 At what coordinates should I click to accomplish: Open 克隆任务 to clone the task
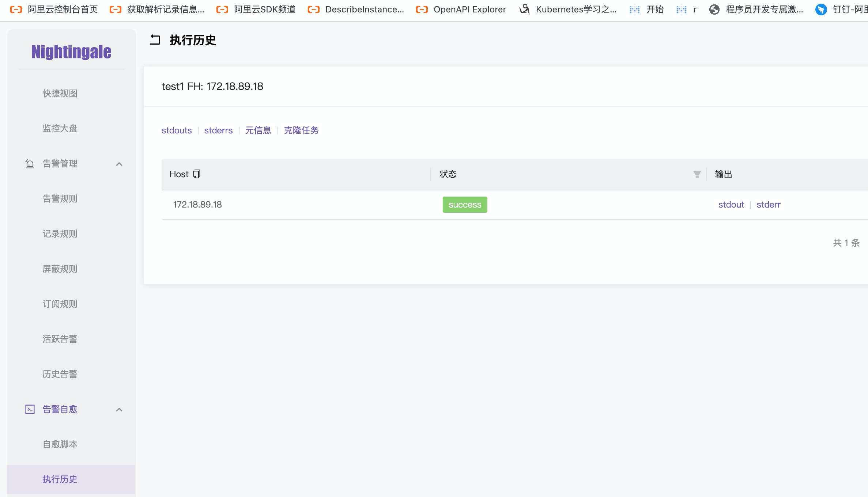[301, 130]
